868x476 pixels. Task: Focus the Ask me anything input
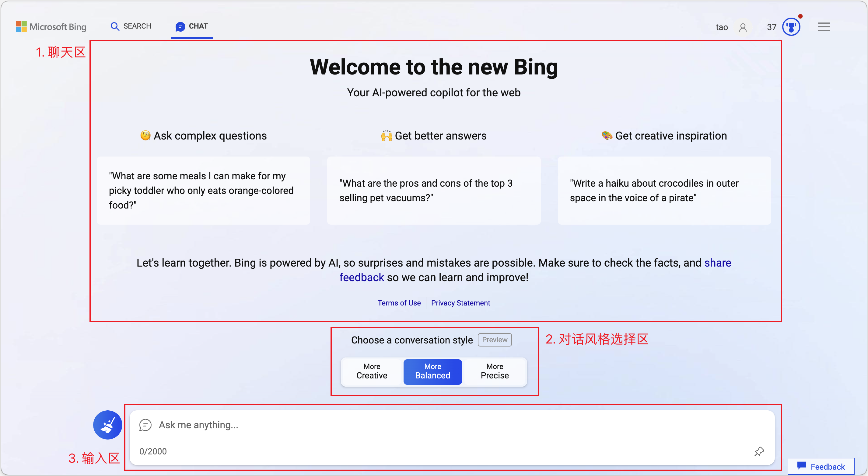[438, 425]
